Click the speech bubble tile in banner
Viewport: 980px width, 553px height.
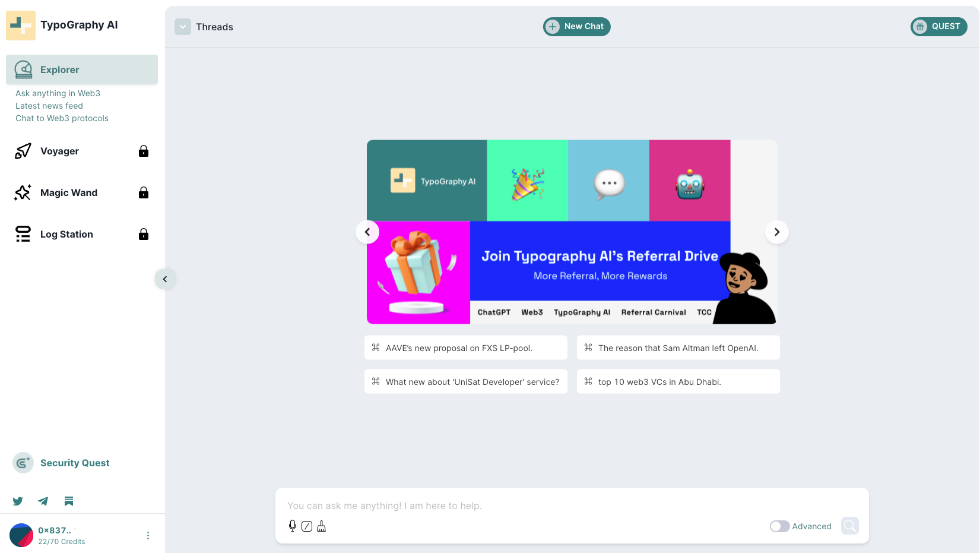coord(608,181)
